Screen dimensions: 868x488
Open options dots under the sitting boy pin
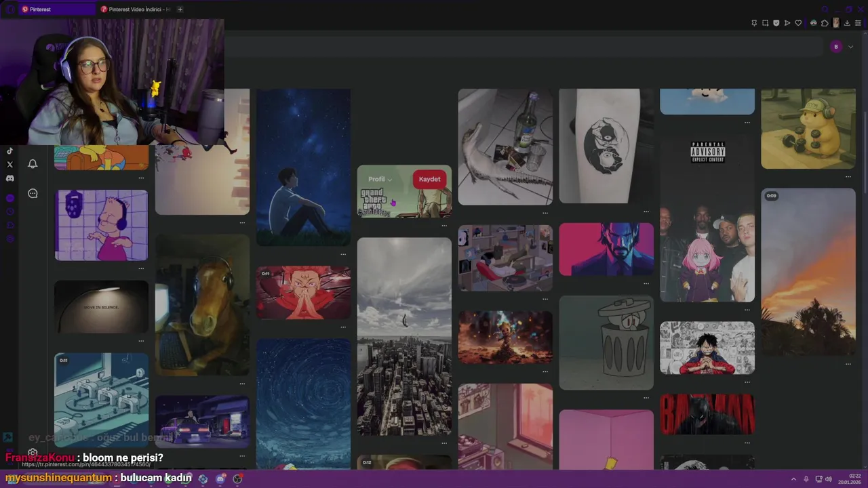coord(343,254)
